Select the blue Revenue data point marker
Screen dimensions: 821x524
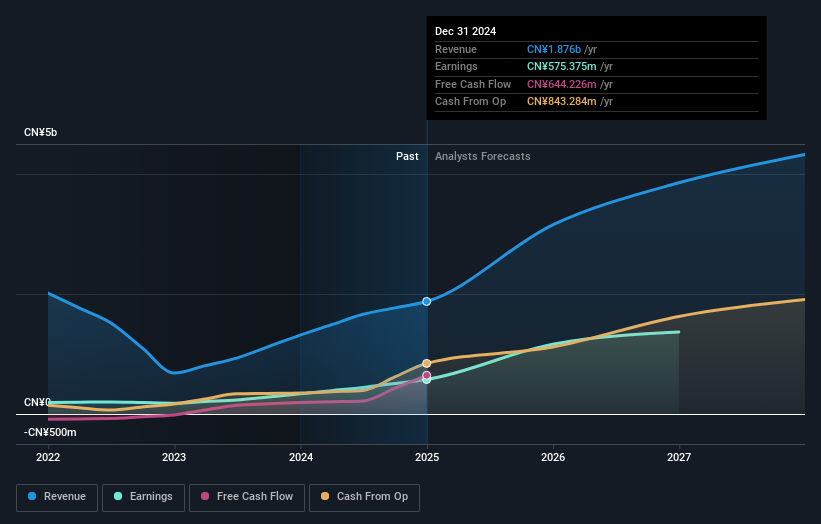427,302
